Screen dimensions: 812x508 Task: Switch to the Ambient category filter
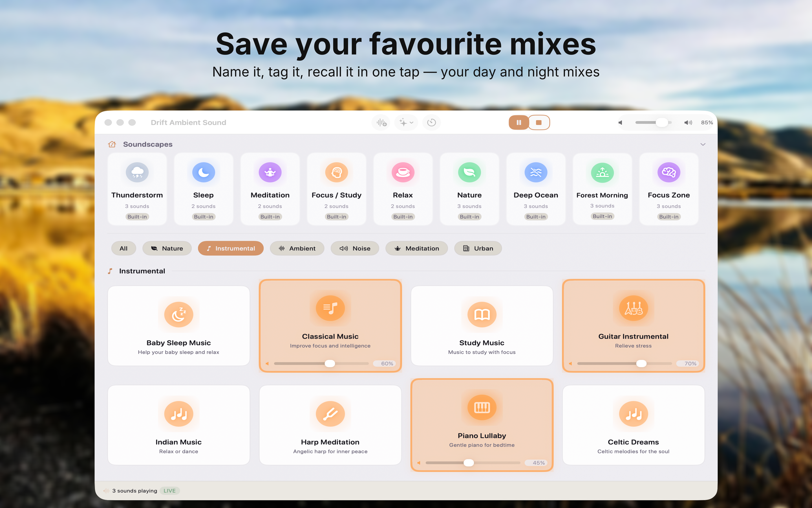tap(297, 248)
